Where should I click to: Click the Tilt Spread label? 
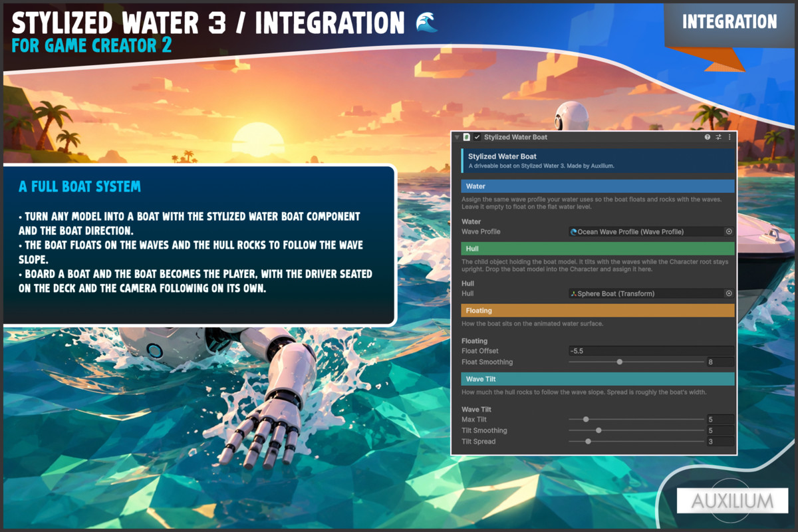(x=479, y=442)
